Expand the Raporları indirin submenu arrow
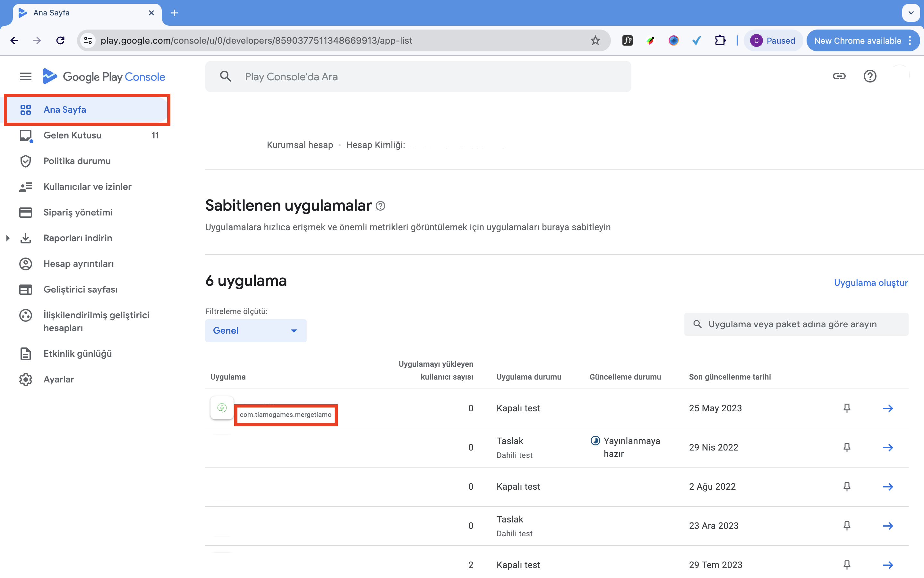The image size is (924, 578). (x=8, y=238)
